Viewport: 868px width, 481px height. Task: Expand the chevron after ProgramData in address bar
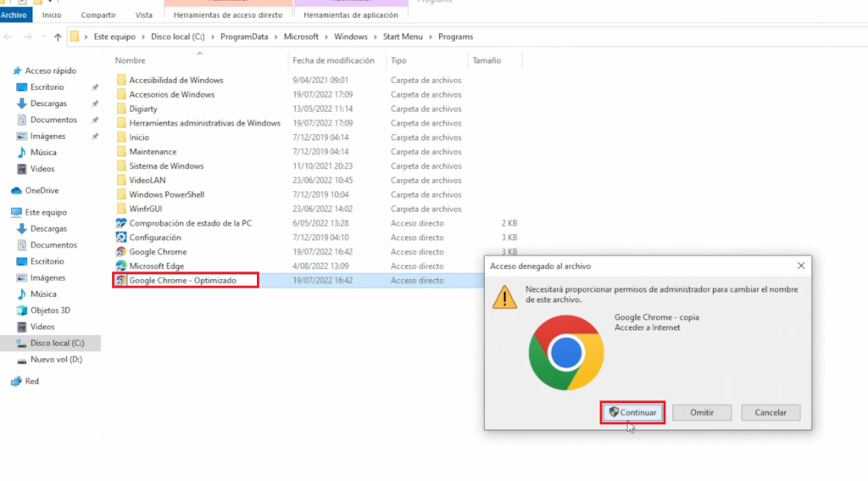tap(275, 36)
